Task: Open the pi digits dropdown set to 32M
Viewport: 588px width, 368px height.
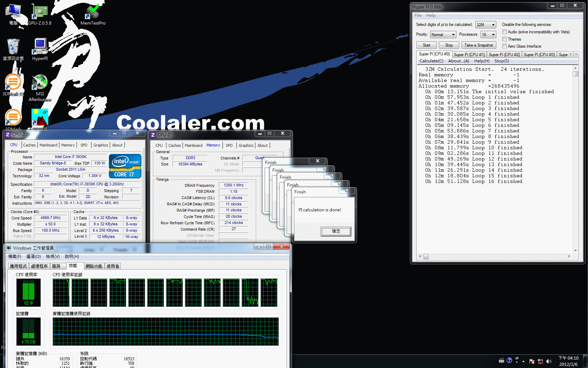Action: [485, 25]
